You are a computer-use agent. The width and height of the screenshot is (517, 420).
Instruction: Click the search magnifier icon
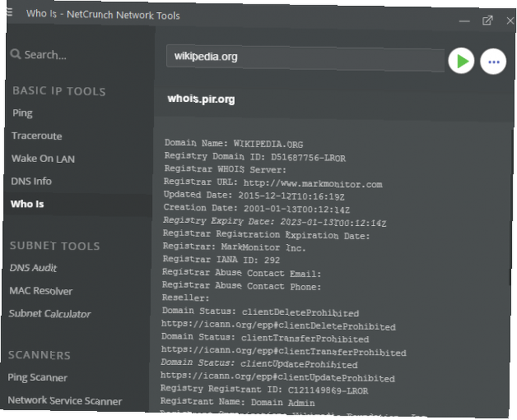(x=15, y=54)
